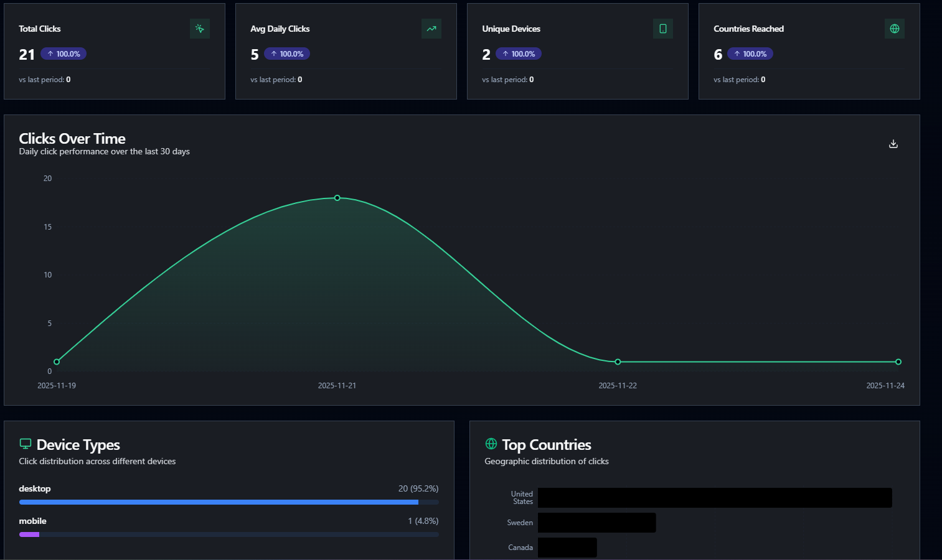Viewport: 942px width, 560px height.
Task: Click the globe icon on Countries Reached card
Action: [x=894, y=28]
